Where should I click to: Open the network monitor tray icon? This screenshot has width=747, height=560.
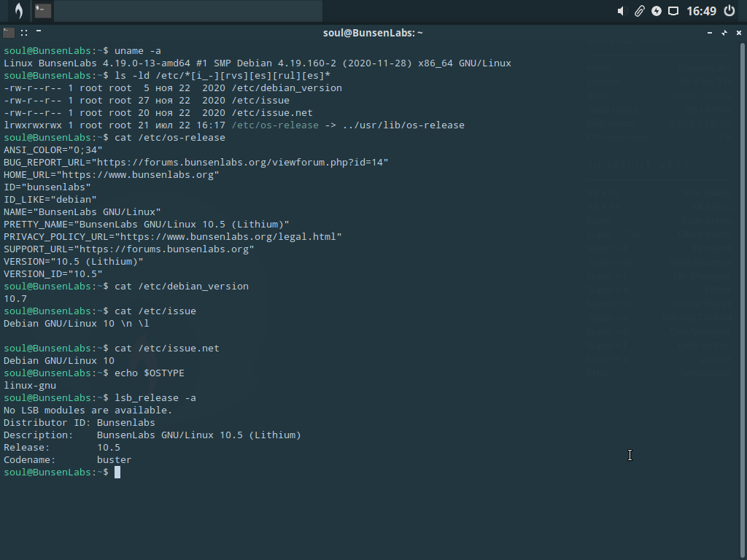673,11
